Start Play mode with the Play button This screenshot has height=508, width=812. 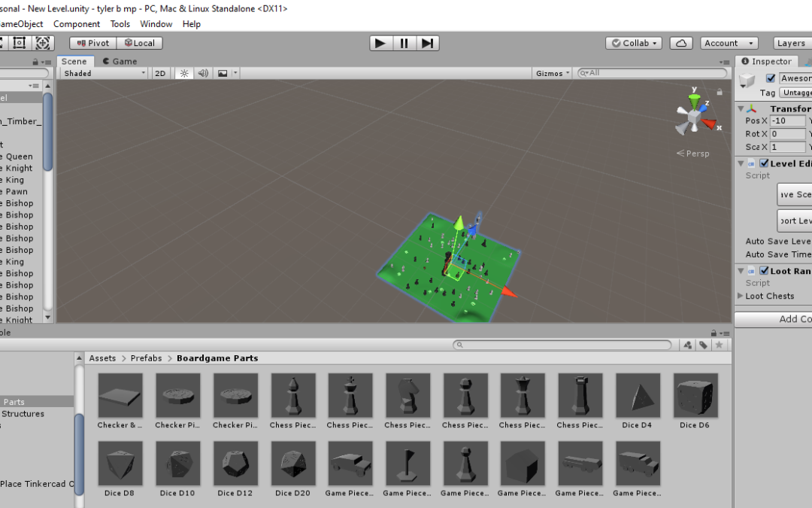pyautogui.click(x=380, y=43)
